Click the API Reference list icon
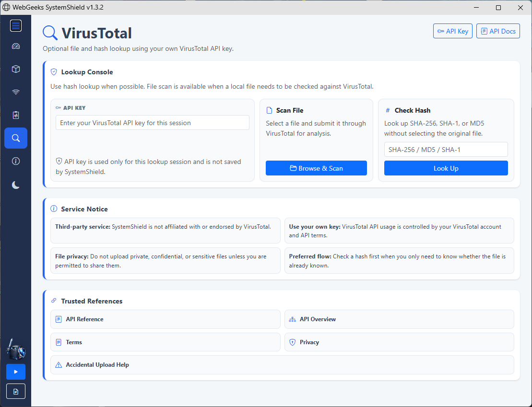The image size is (532, 407). click(59, 319)
